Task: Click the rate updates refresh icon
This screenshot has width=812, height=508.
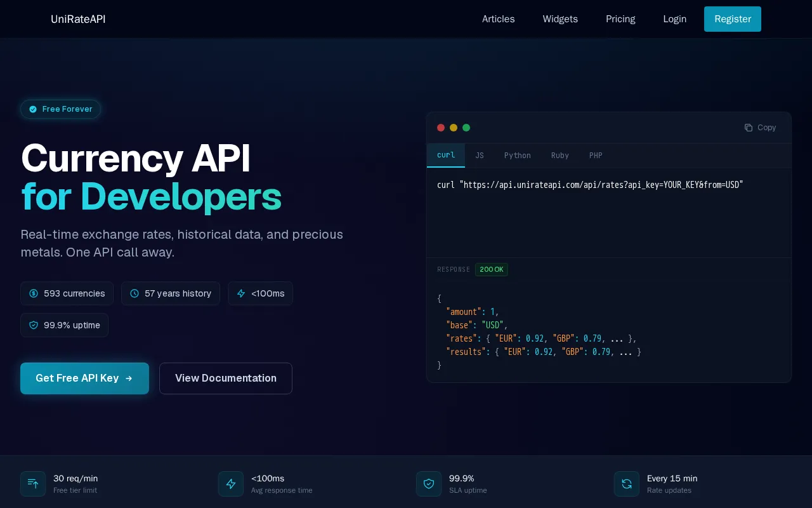Action: click(627, 484)
